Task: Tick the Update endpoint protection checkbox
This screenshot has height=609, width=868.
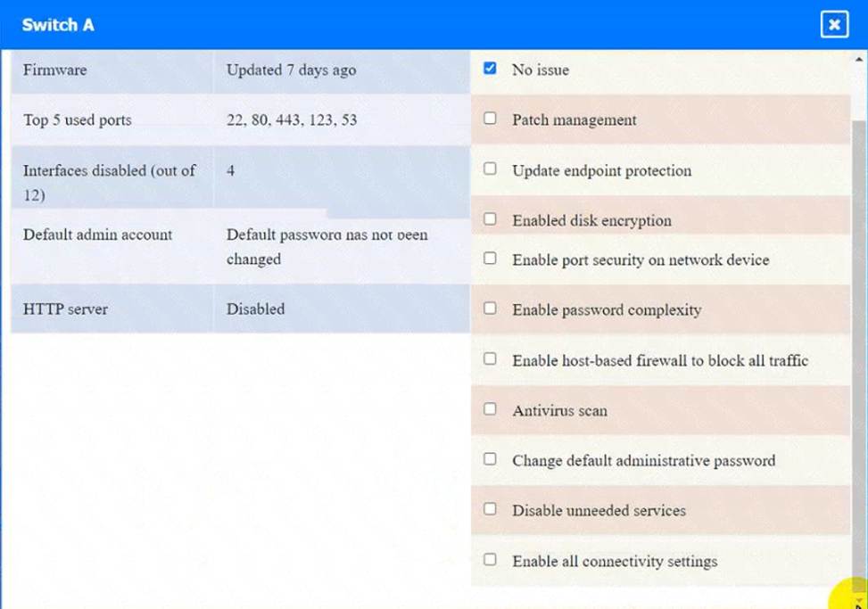Action: 490,169
